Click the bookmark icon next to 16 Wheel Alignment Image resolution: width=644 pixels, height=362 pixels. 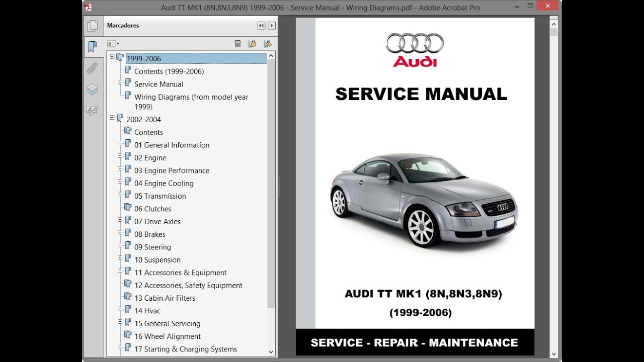[x=128, y=335]
